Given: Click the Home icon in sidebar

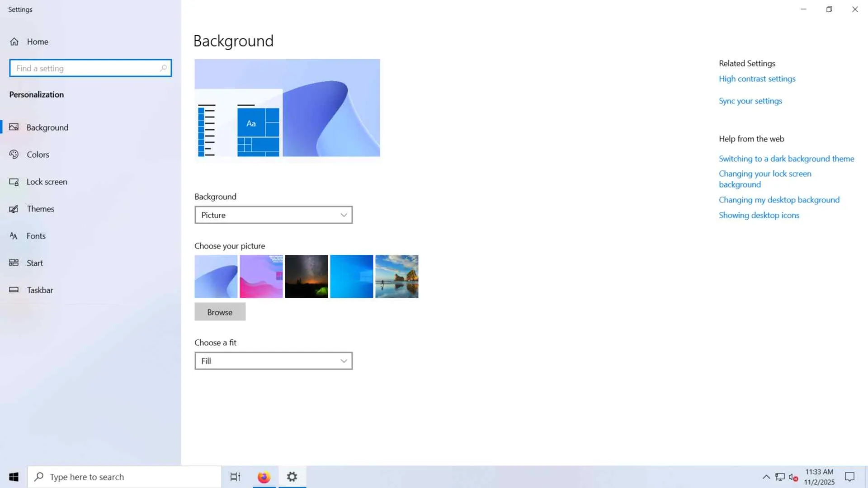Looking at the screenshot, I should click(x=14, y=42).
